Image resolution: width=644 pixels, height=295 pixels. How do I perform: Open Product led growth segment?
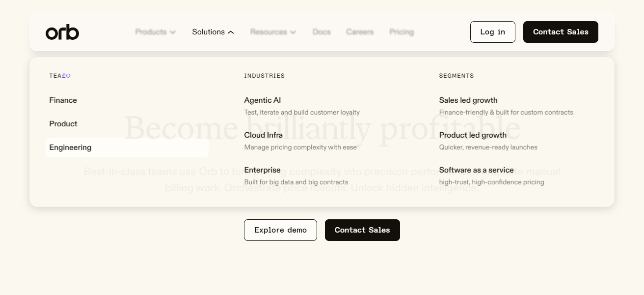473,135
